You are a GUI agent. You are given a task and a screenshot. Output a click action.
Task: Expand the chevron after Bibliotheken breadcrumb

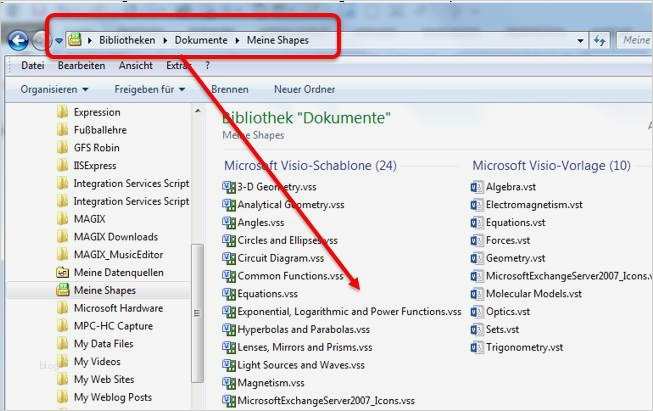(x=165, y=40)
